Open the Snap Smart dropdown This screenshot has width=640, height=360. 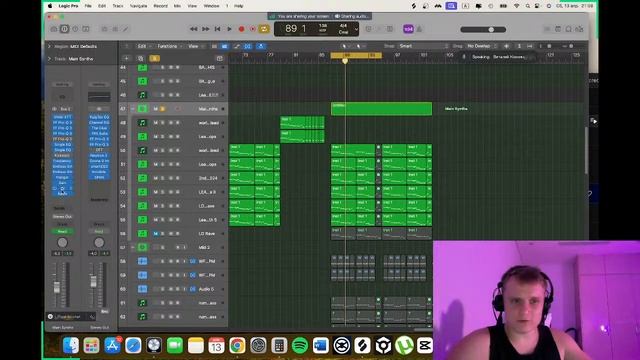[423, 46]
